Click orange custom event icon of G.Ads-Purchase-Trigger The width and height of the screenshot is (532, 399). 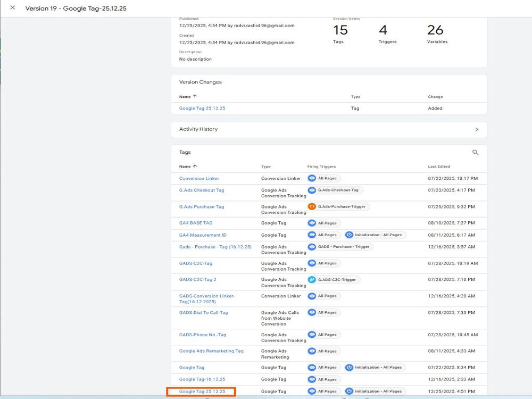(312, 206)
